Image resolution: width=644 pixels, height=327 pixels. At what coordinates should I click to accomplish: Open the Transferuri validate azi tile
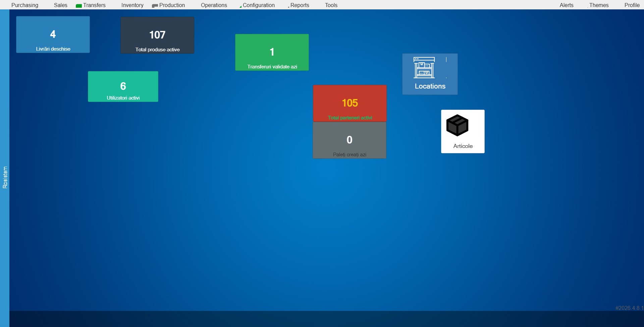(272, 52)
